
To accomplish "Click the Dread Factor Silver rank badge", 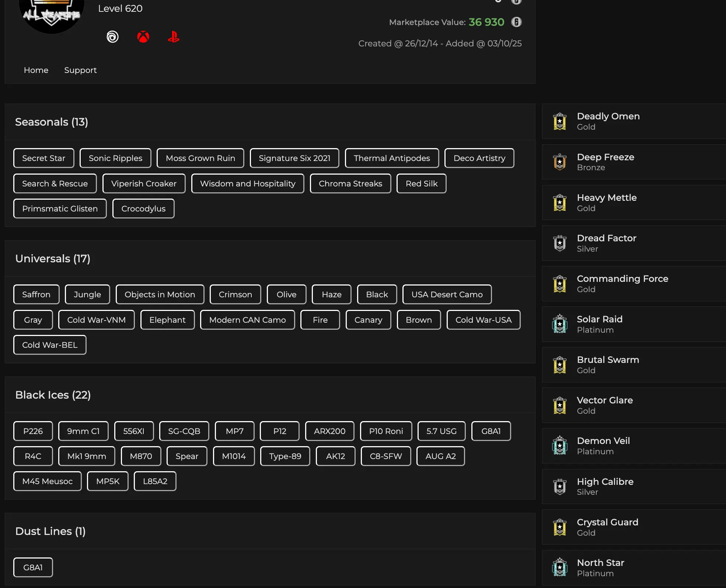I will click(x=559, y=243).
